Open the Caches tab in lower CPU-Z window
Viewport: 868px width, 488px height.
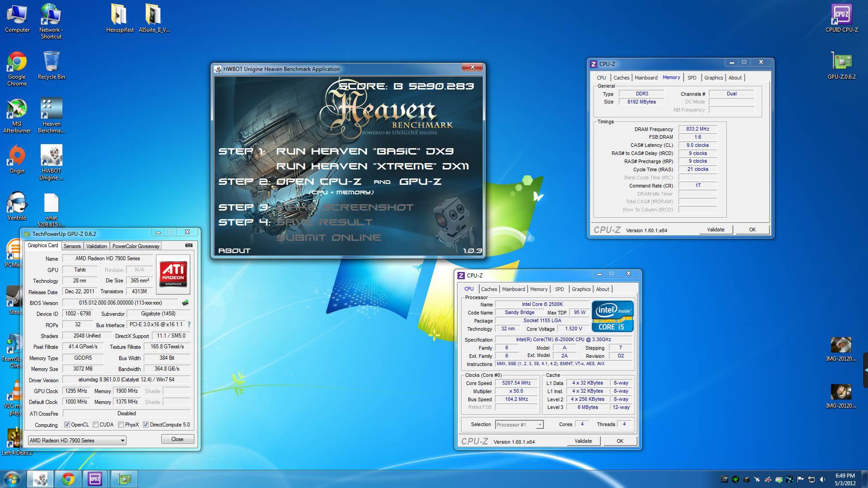coord(489,289)
